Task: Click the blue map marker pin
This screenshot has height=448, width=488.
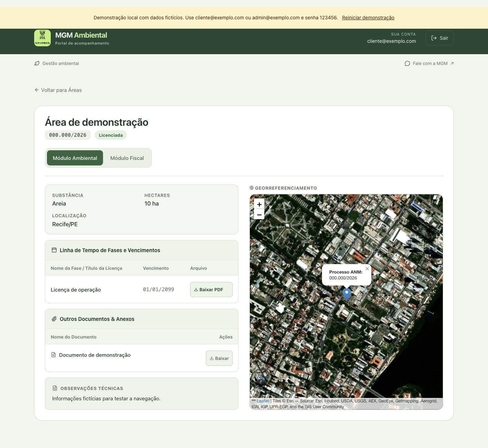Action: pos(347,294)
